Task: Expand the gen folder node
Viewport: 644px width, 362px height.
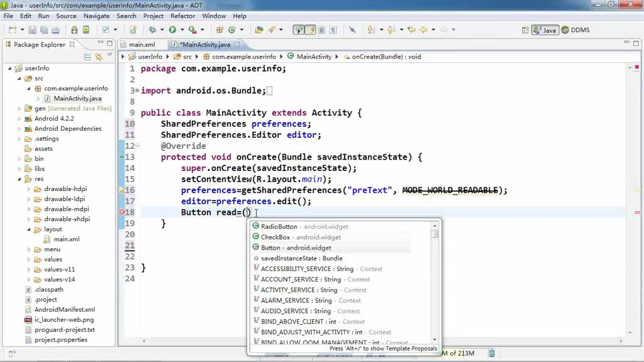Action: tap(19, 108)
